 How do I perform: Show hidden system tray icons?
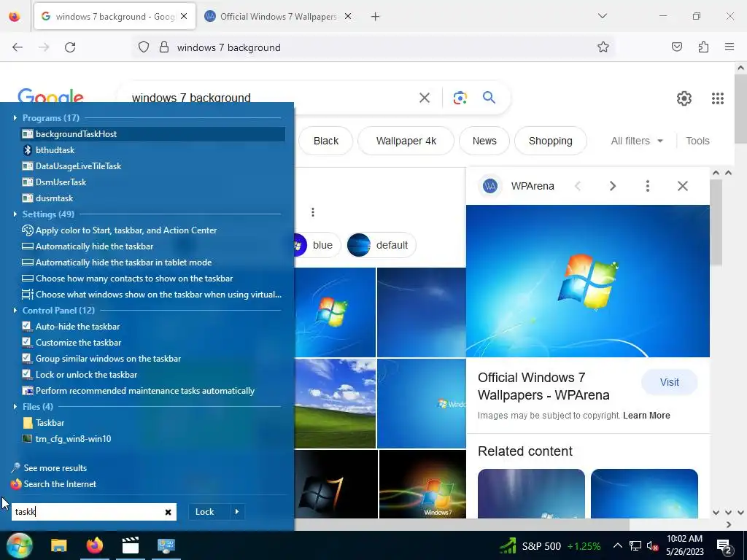[617, 545]
